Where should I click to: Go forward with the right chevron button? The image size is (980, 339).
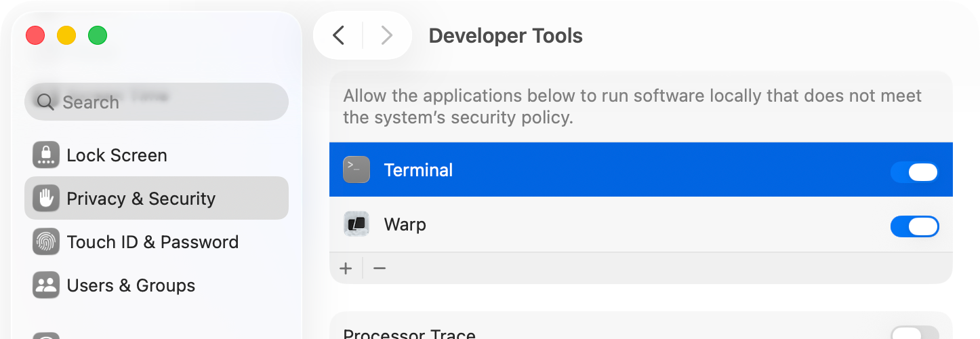click(386, 35)
